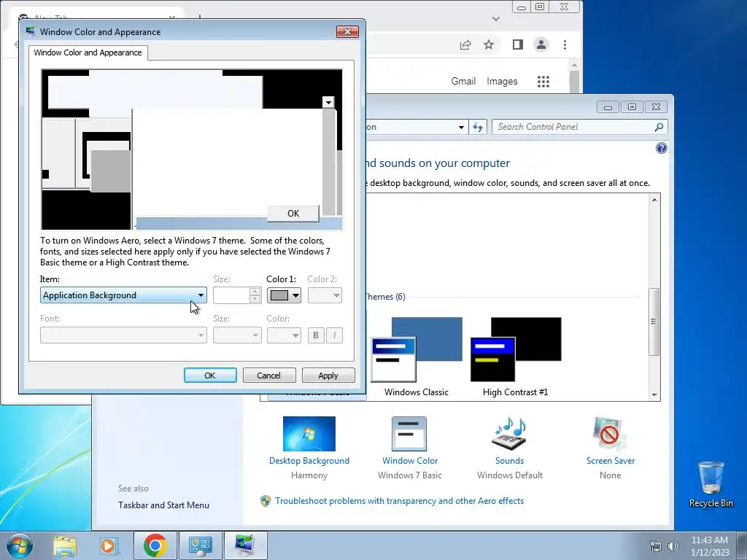Click the network tray icon
747x560 pixels.
point(656,546)
